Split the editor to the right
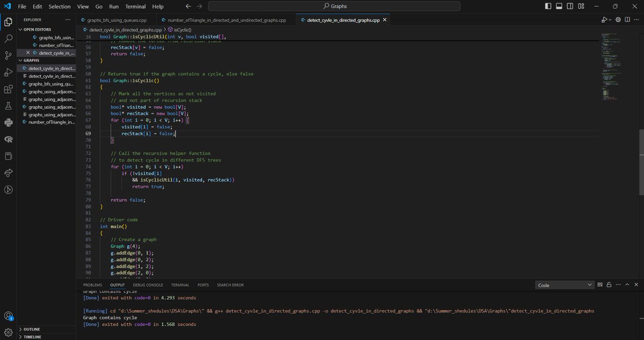 point(626,20)
